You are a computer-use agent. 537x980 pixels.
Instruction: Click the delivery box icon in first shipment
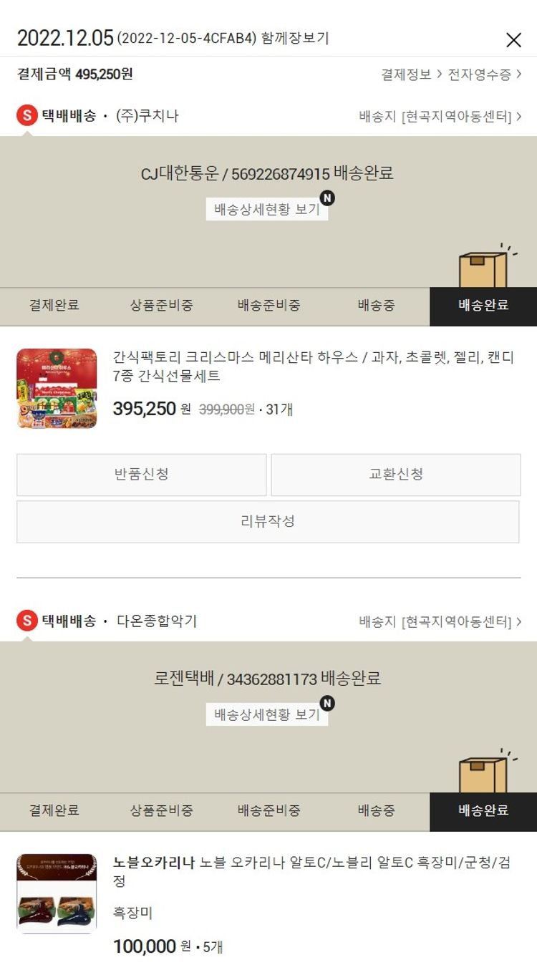pos(485,266)
